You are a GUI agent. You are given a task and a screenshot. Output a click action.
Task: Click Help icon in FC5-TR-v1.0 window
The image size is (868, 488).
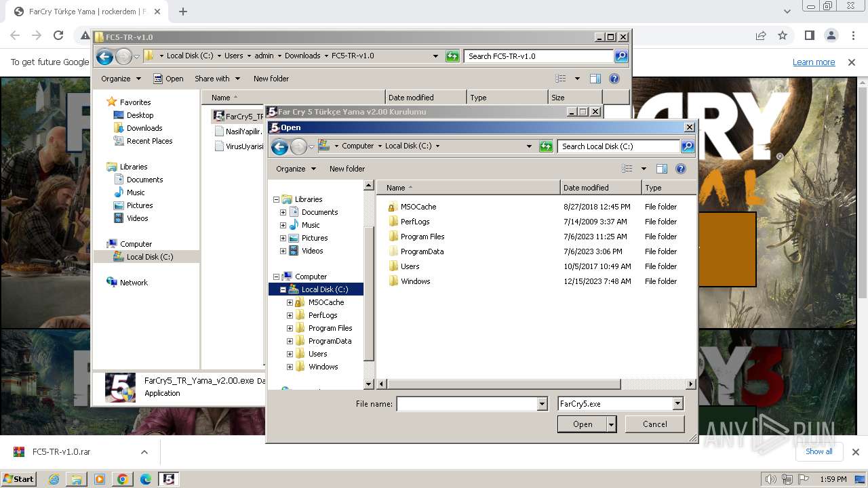point(614,79)
